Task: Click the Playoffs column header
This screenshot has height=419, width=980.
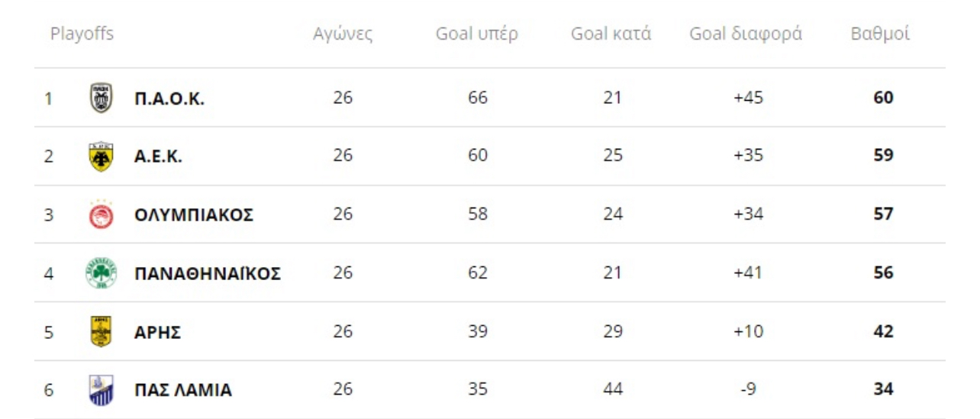Action: (x=82, y=34)
